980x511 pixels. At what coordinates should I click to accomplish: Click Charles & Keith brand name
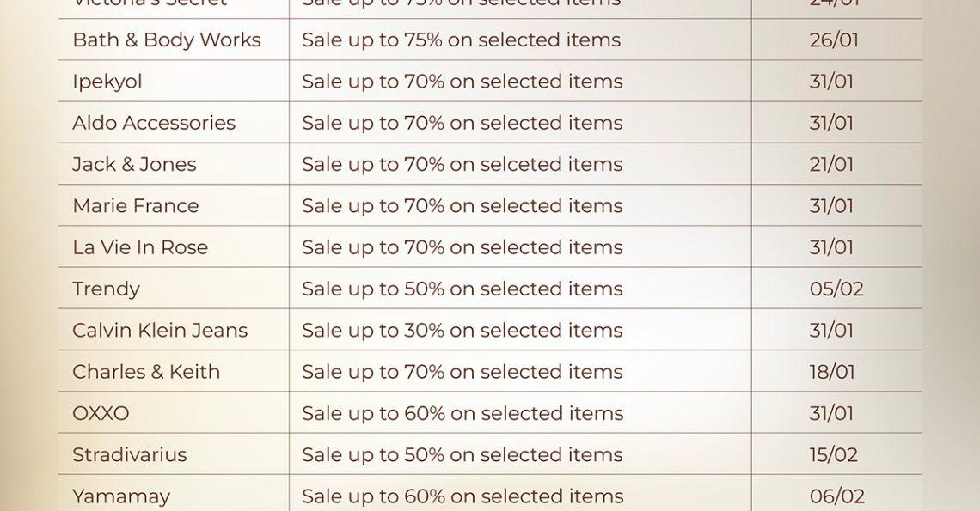pyautogui.click(x=146, y=372)
